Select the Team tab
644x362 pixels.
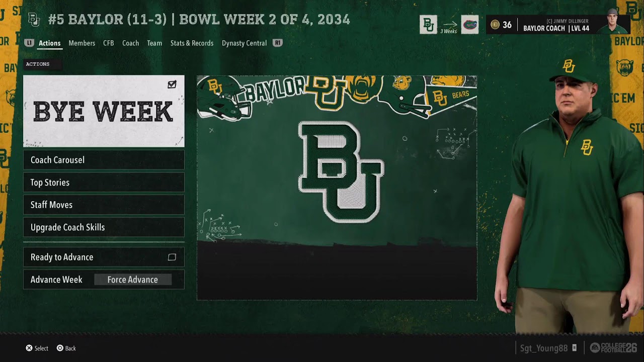pos(154,43)
